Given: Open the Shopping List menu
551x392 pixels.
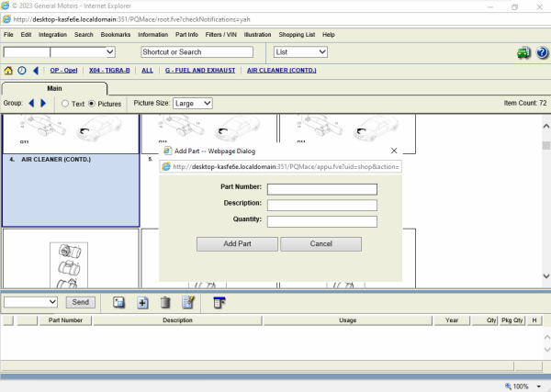Looking at the screenshot, I should (x=297, y=35).
